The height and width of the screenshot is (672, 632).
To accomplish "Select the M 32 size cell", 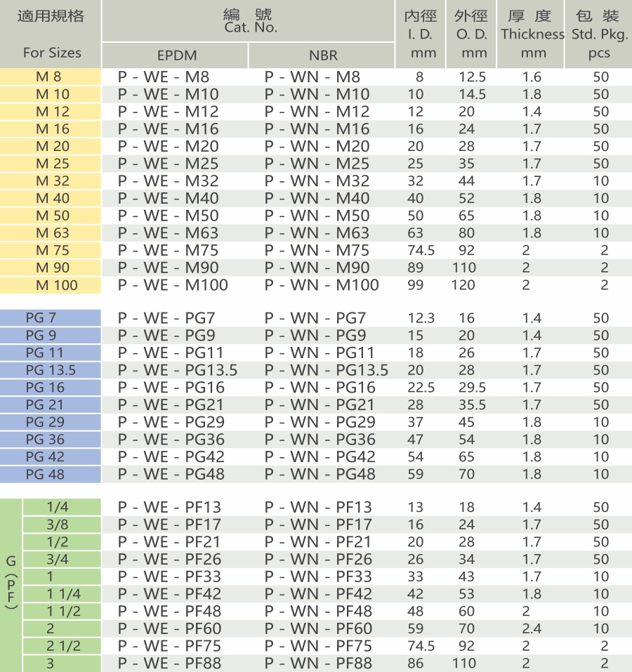I will click(50, 181).
